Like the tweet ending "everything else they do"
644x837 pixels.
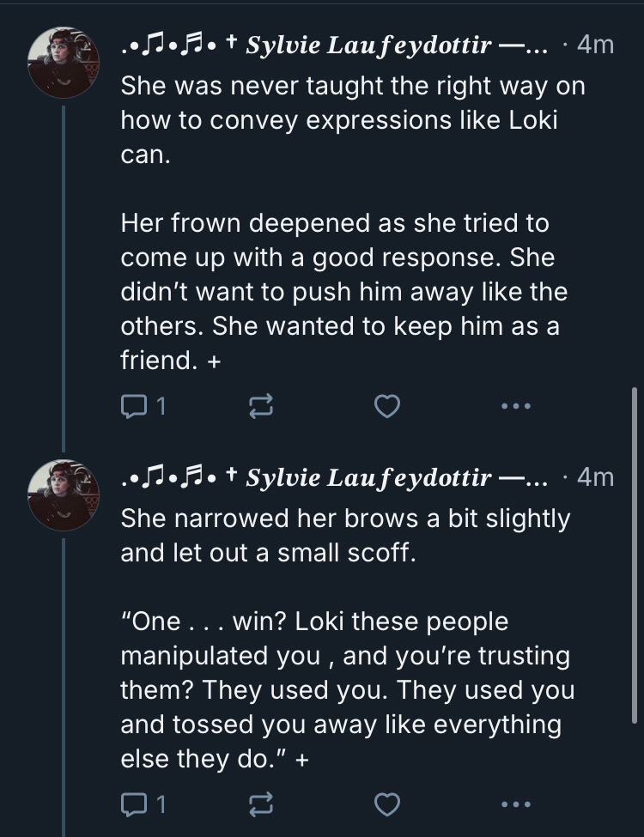pos(388,805)
